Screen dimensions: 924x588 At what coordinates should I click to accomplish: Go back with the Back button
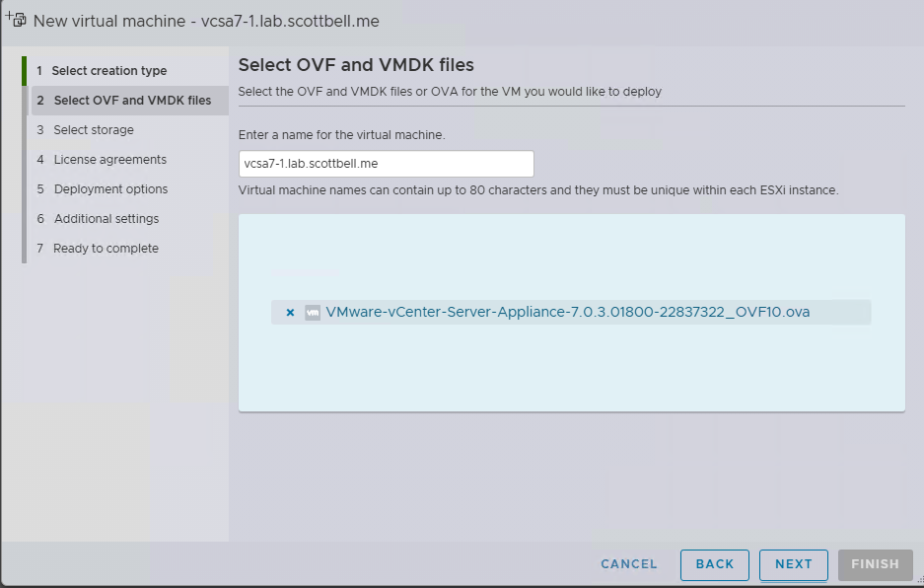[x=714, y=564]
